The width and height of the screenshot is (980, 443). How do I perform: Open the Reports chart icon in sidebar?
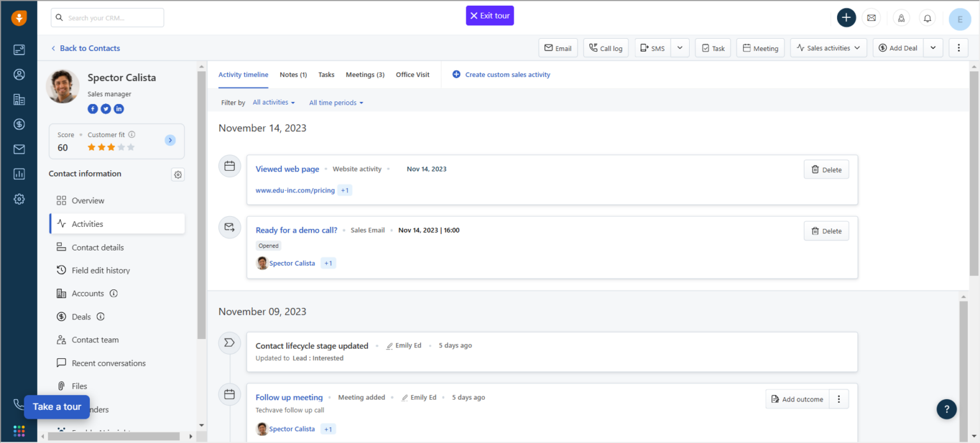click(19, 174)
